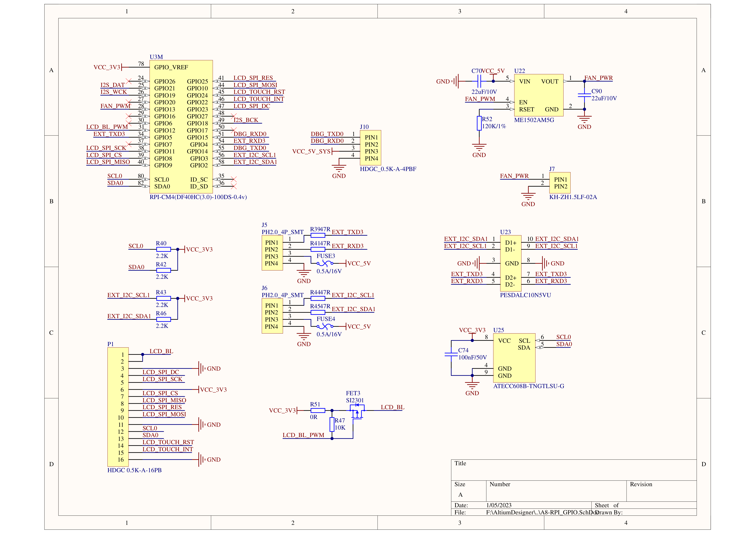The width and height of the screenshot is (756, 534).
Task: Select the FET3 MOSFET symbol
Action: pos(357,411)
